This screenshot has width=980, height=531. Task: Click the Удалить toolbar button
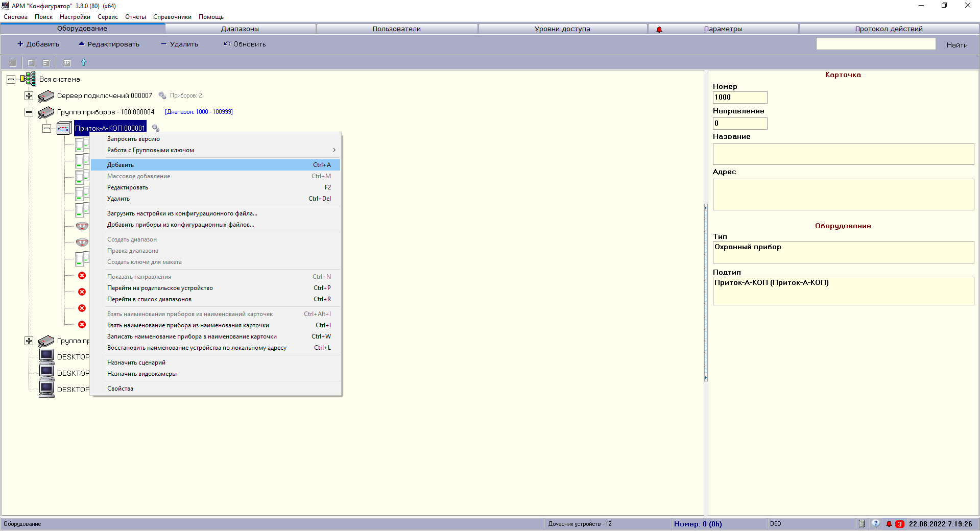tap(179, 44)
